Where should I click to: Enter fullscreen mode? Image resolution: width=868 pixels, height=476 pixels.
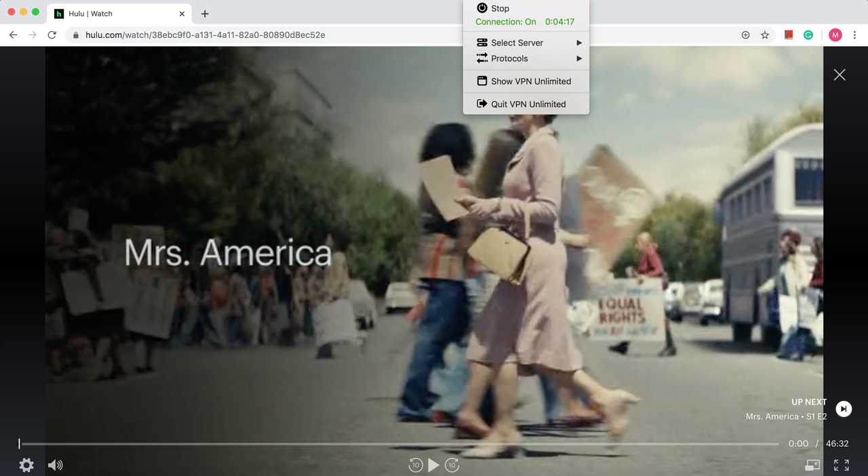pyautogui.click(x=842, y=465)
